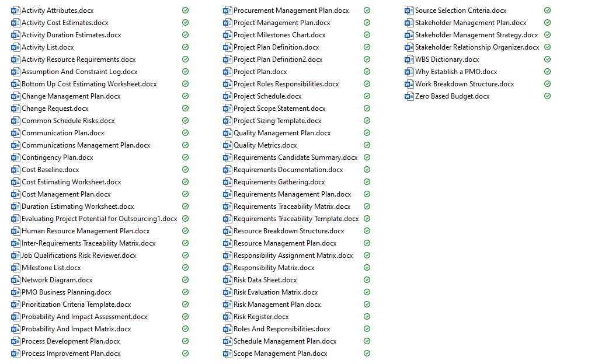Click Risk Evaluation Matrix.docx

276,292
